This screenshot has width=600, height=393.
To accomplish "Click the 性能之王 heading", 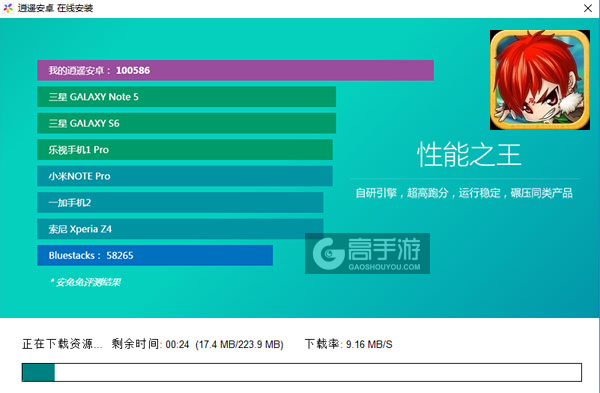I will tap(469, 155).
